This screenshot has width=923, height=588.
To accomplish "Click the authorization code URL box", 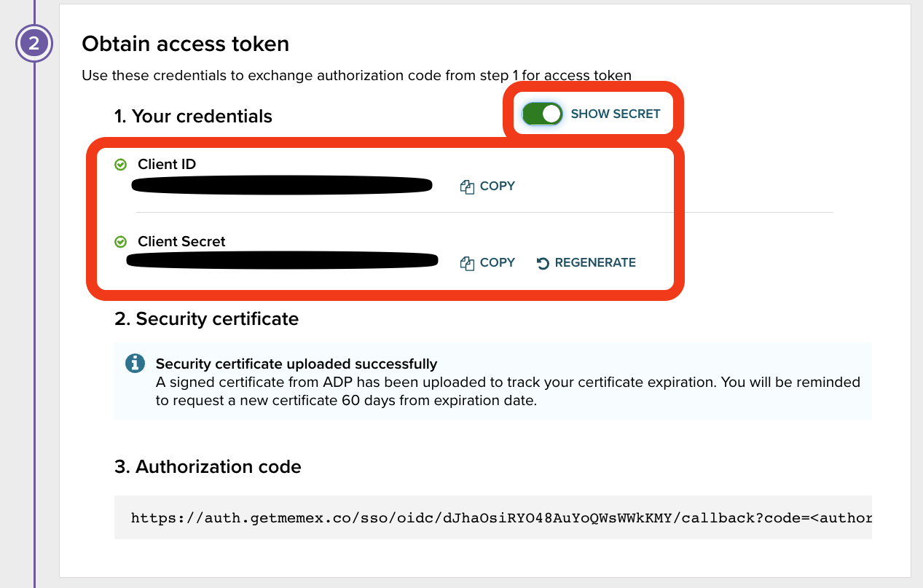I will click(492, 518).
